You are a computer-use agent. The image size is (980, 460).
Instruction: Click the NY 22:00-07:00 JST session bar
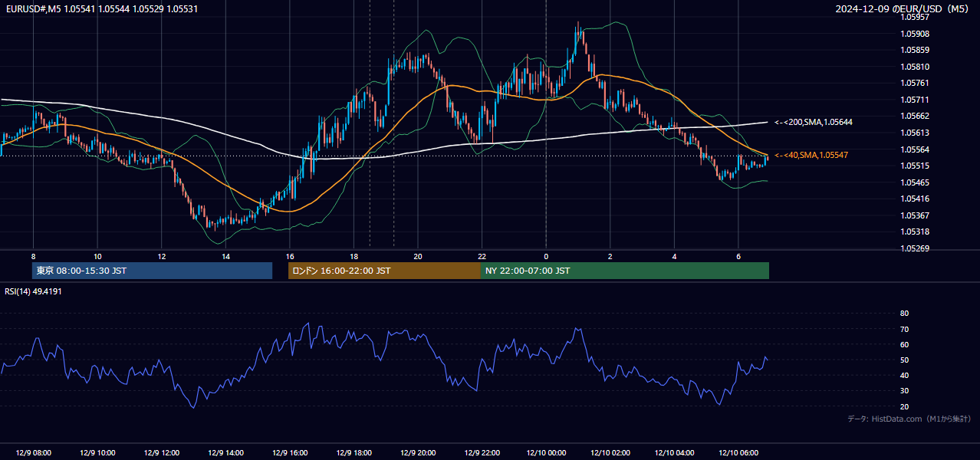click(625, 271)
